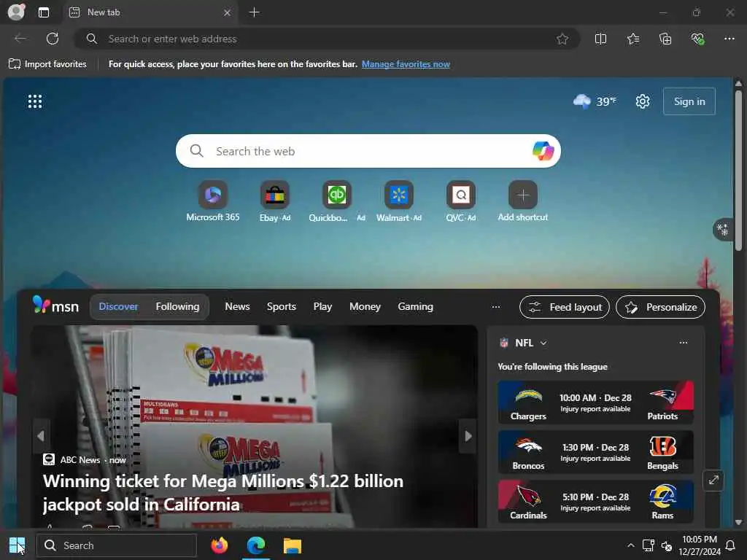Add this page to favorites star
This screenshot has height=560, width=747.
click(x=562, y=39)
